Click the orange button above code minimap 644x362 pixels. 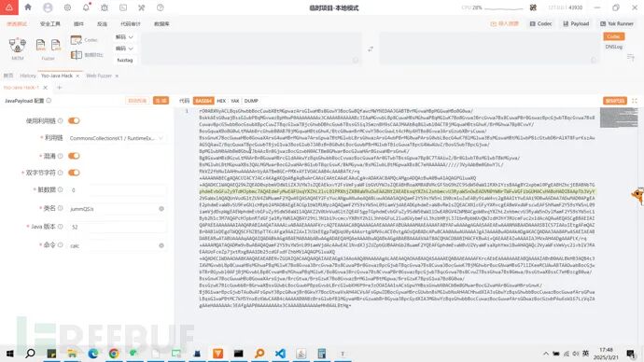[x=614, y=101]
